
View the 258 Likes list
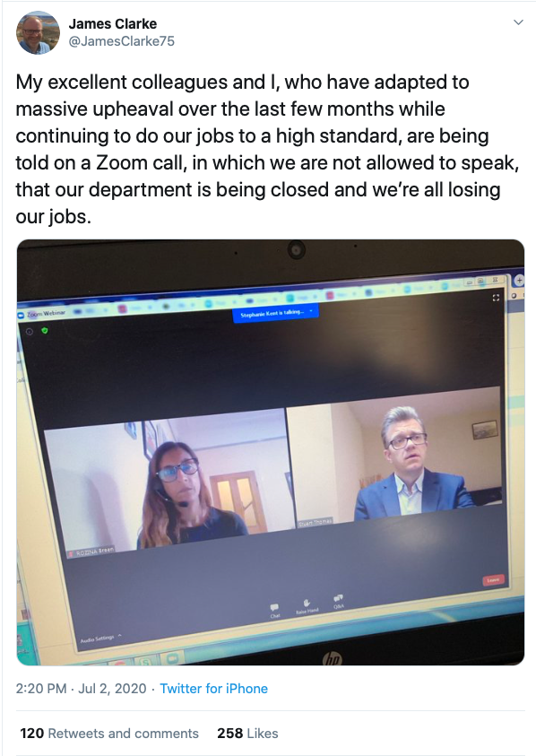[x=247, y=734]
